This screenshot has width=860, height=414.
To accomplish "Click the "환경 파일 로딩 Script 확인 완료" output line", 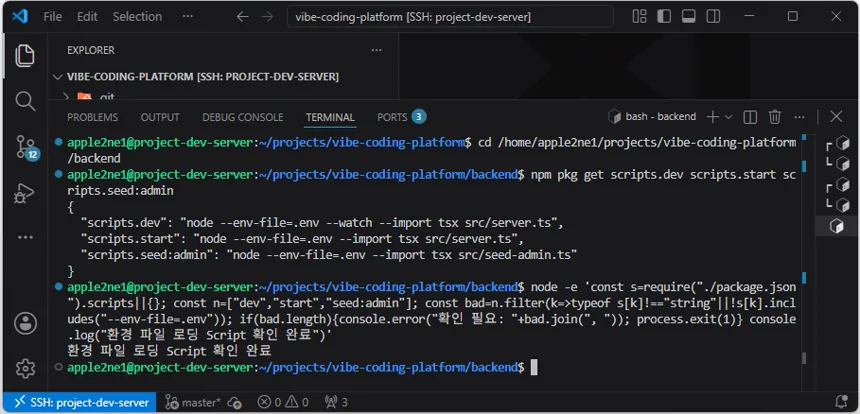I will pos(169,351).
